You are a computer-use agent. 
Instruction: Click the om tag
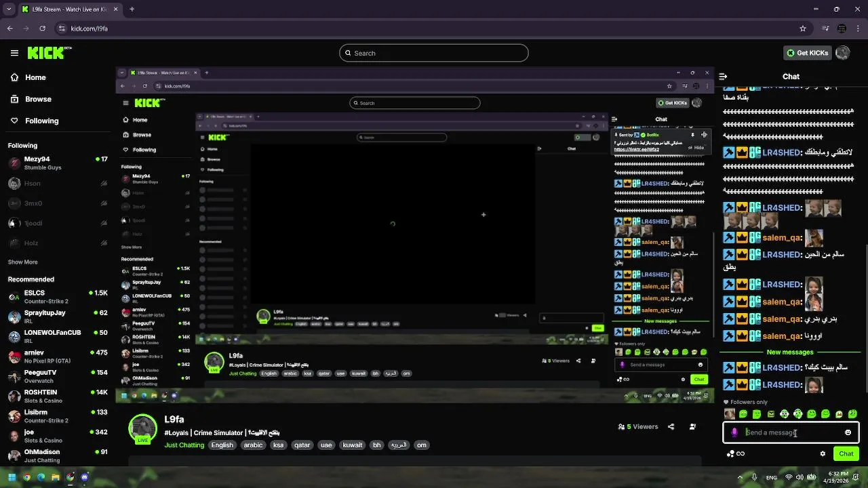click(422, 445)
